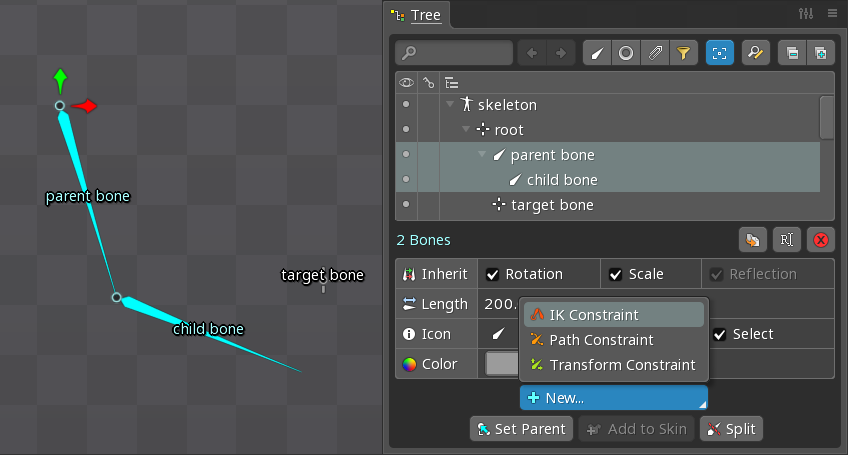Click the collapse all tree icon
The height and width of the screenshot is (455, 848).
click(791, 53)
